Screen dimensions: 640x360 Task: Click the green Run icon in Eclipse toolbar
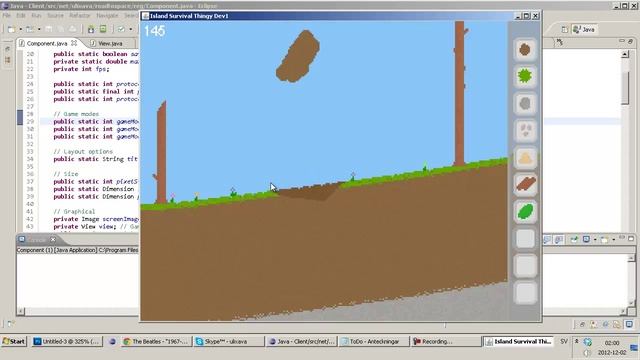[x=103, y=29]
